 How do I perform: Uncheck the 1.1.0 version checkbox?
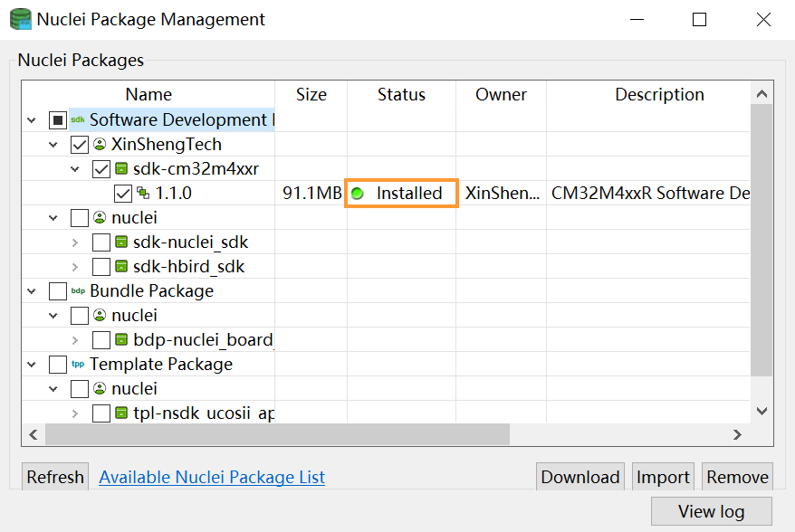pyautogui.click(x=123, y=193)
